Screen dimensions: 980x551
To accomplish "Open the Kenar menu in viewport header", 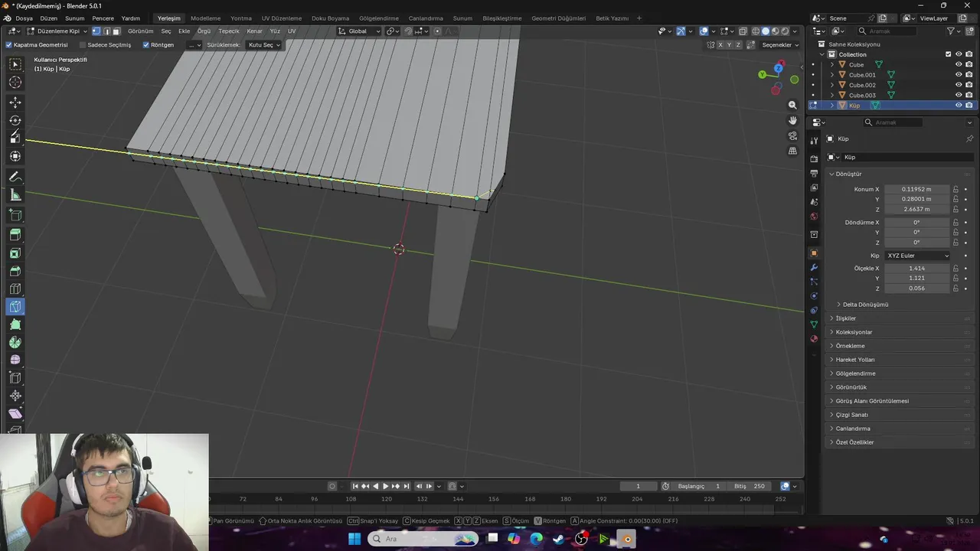I will (254, 31).
